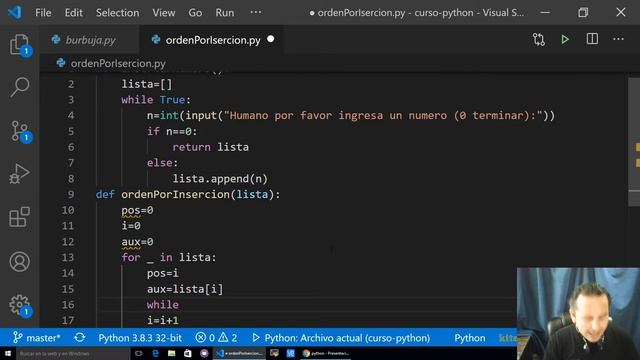
Task: Open the Go menu
Action: (195, 13)
